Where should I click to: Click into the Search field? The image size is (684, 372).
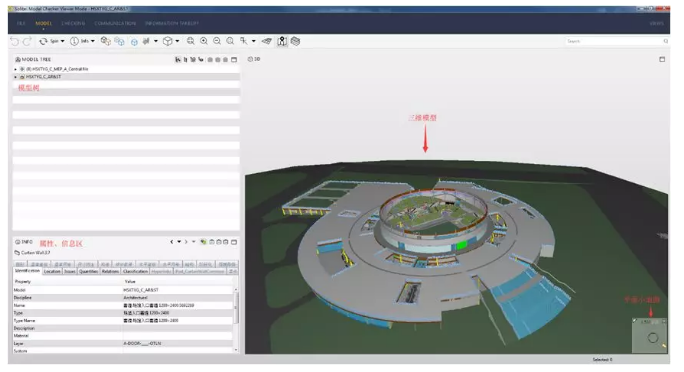click(x=614, y=41)
